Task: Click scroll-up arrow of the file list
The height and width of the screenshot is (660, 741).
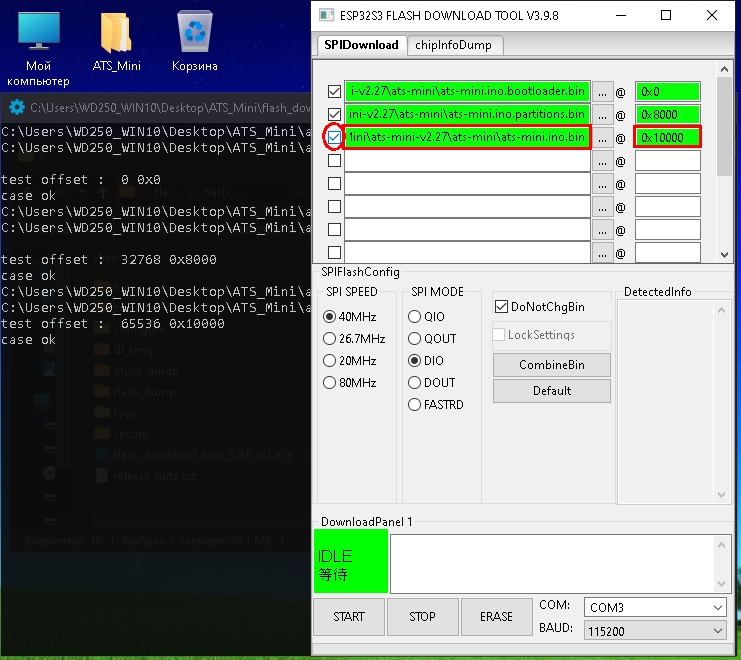Action: (724, 69)
